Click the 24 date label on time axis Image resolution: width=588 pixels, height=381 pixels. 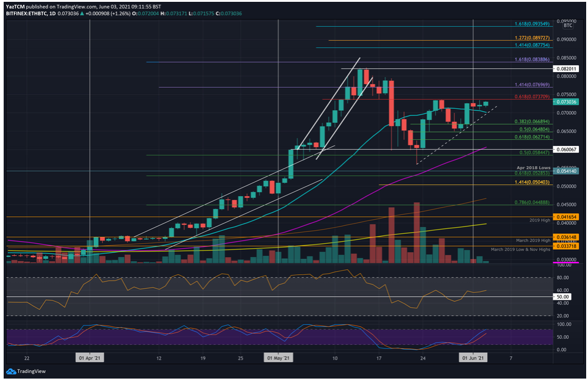click(422, 358)
